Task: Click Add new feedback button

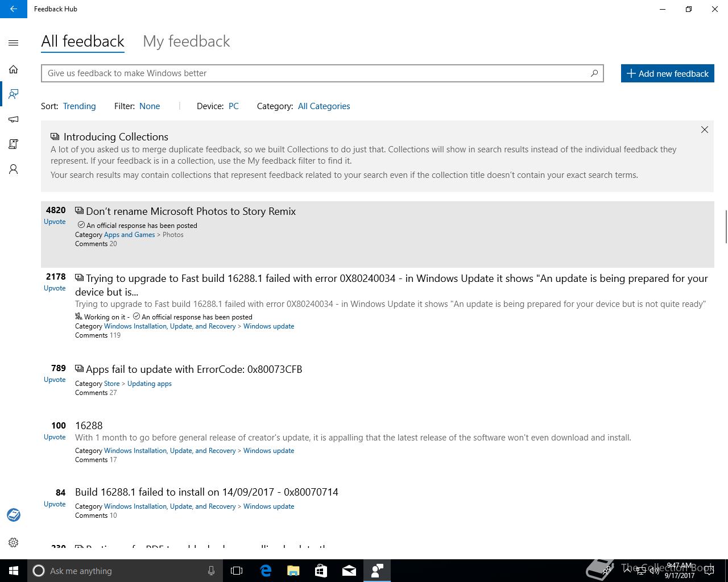Action: click(x=668, y=73)
